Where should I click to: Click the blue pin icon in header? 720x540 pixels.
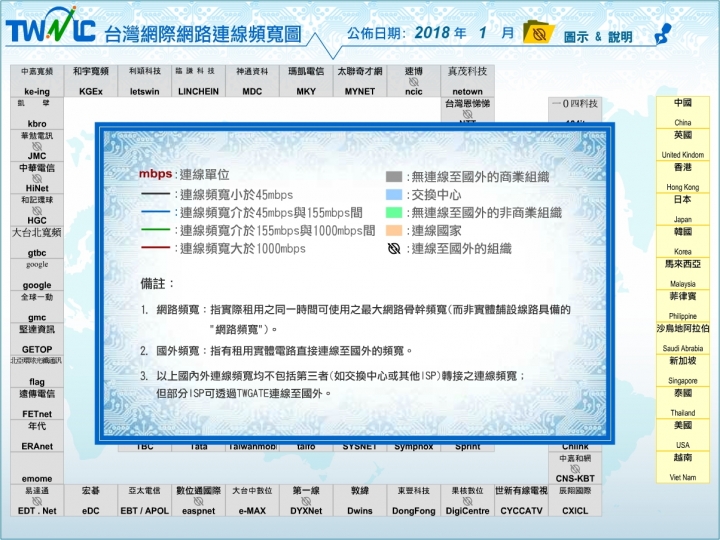[663, 34]
